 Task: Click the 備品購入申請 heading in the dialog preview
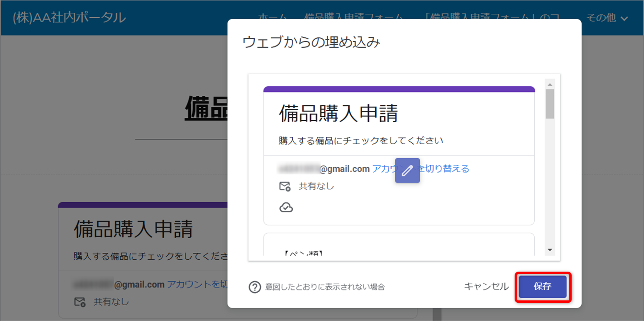[338, 114]
